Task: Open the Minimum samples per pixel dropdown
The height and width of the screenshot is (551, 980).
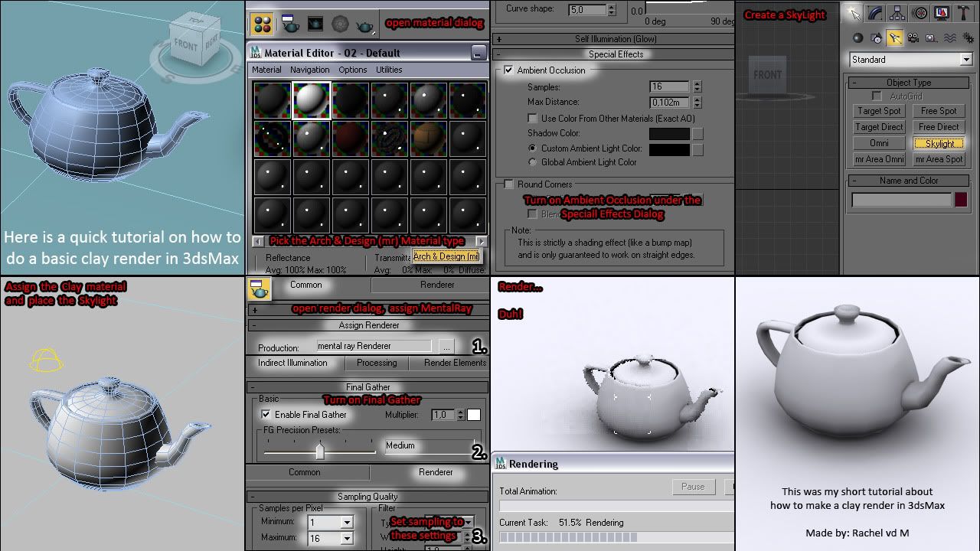Action: pyautogui.click(x=330, y=522)
